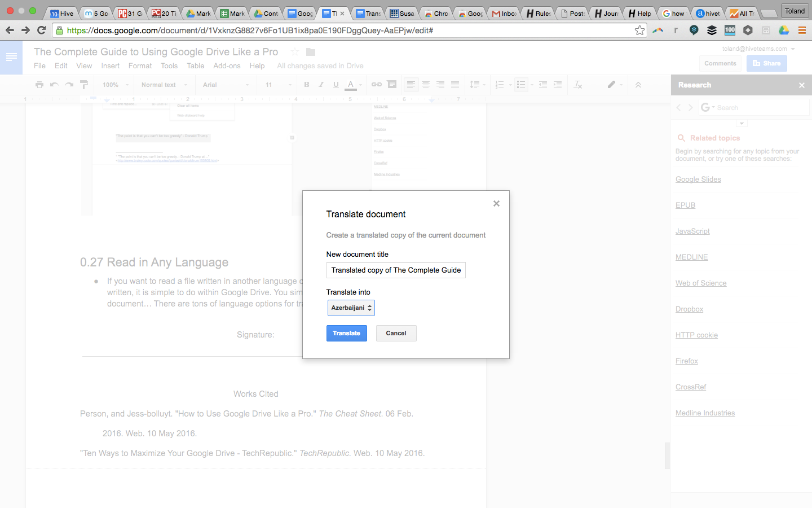Click the Buffer stacked layers extension icon
812x508 pixels.
click(x=712, y=30)
